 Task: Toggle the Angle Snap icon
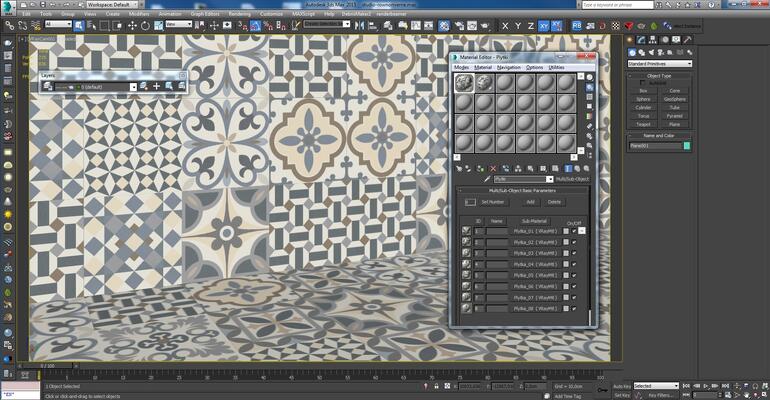[x=255, y=26]
